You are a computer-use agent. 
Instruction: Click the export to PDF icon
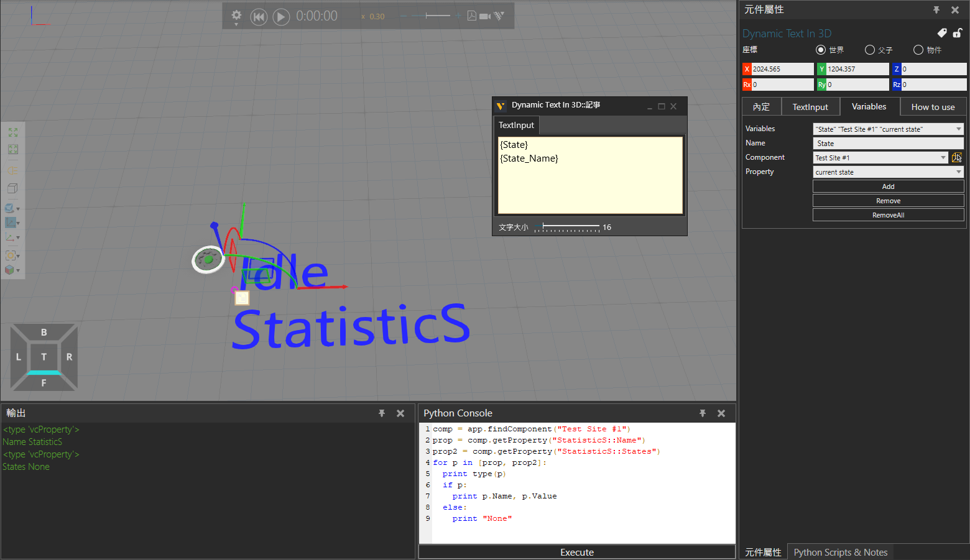(x=472, y=16)
